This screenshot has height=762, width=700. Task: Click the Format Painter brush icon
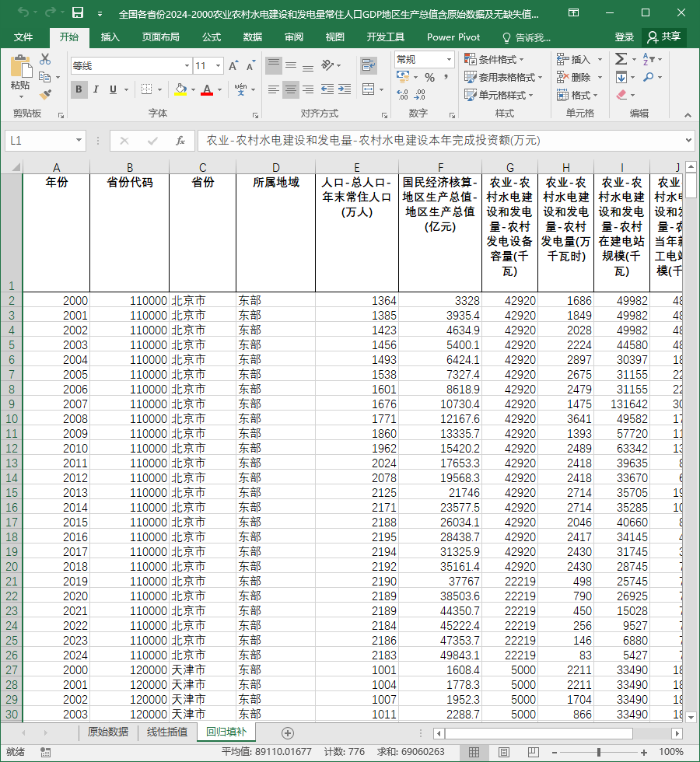(45, 94)
